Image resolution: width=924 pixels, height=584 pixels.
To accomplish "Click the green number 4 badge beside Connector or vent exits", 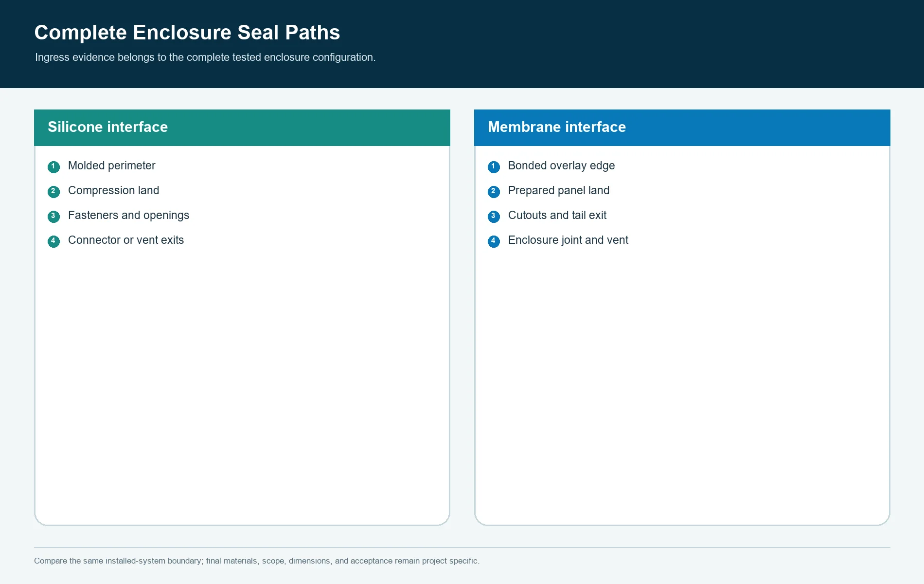I will pos(53,241).
